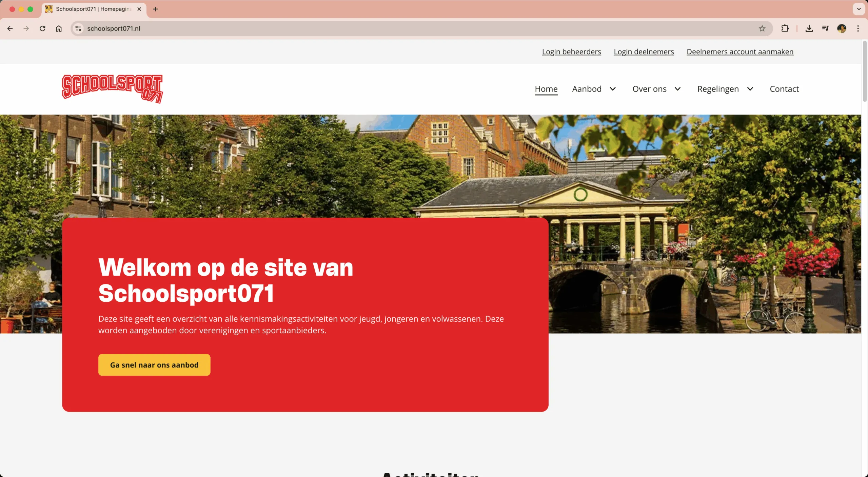Screen dimensions: 868x477
Task: Select the Home menu item
Action: [x=546, y=89]
